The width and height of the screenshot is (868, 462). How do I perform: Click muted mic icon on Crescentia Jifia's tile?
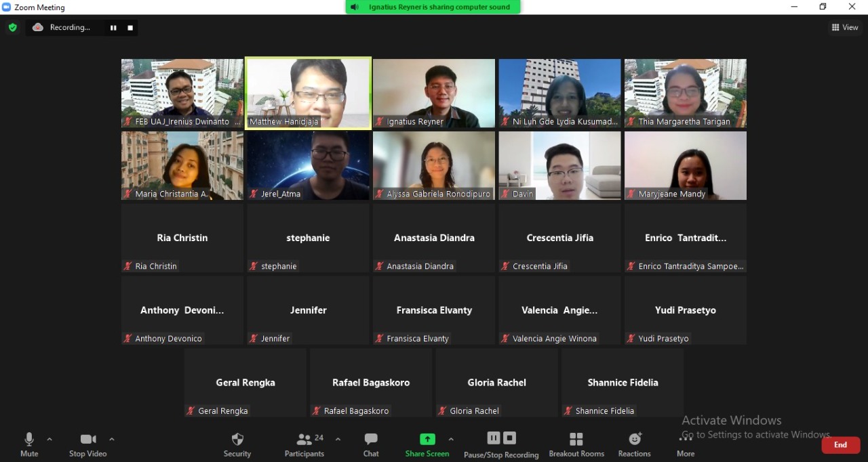tap(505, 266)
